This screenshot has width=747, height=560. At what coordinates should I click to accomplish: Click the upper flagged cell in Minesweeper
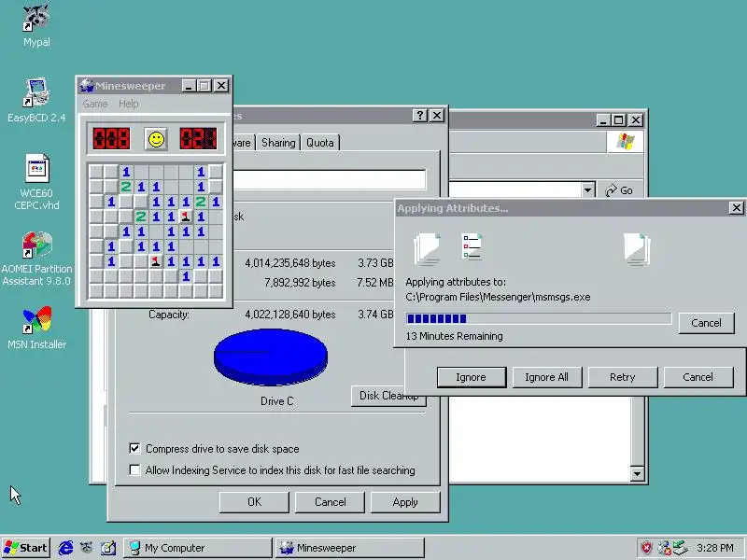(x=186, y=217)
